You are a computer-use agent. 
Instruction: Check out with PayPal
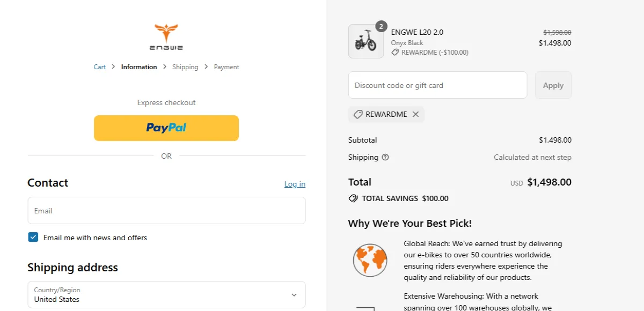click(166, 128)
